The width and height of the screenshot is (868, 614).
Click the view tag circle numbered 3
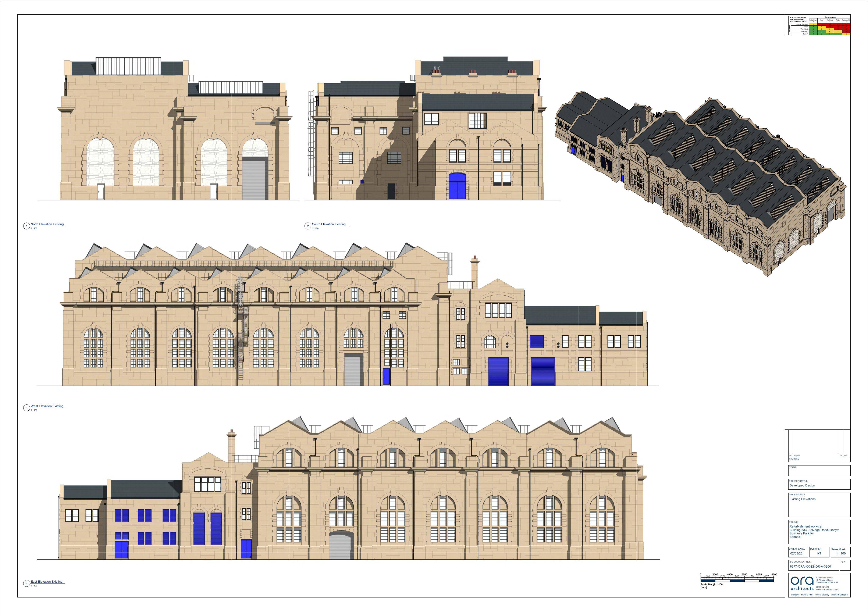pos(27,408)
